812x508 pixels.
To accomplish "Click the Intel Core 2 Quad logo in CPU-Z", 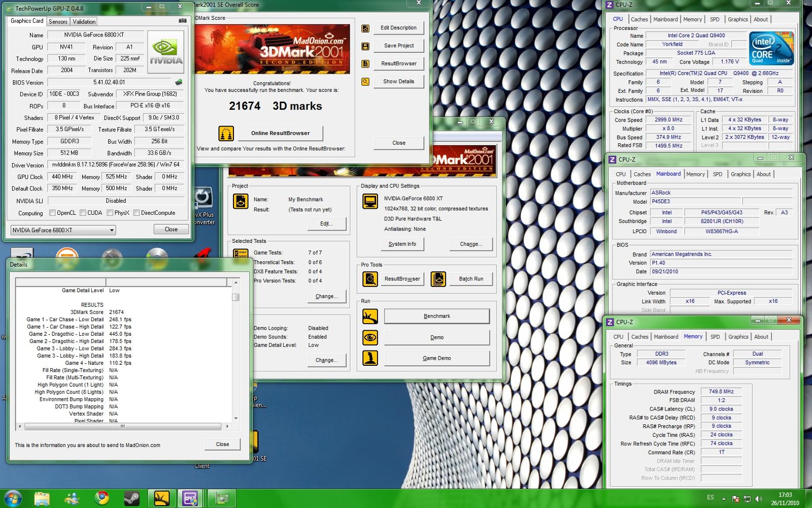I will tap(771, 49).
